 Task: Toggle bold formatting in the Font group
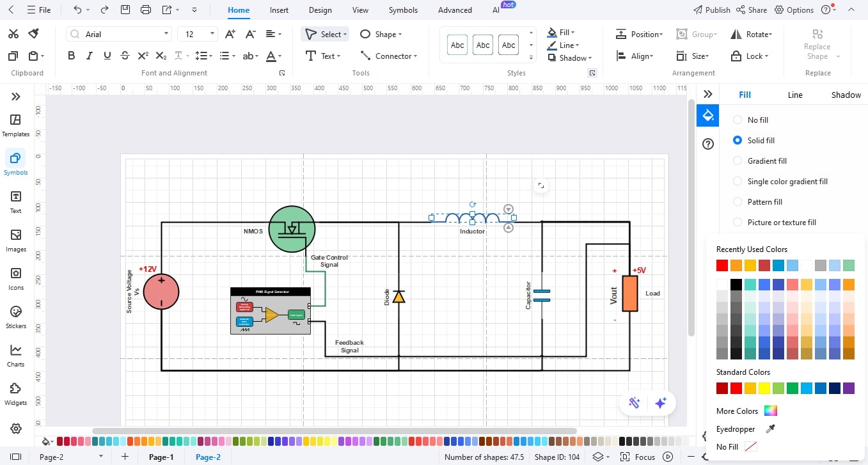tap(71, 56)
